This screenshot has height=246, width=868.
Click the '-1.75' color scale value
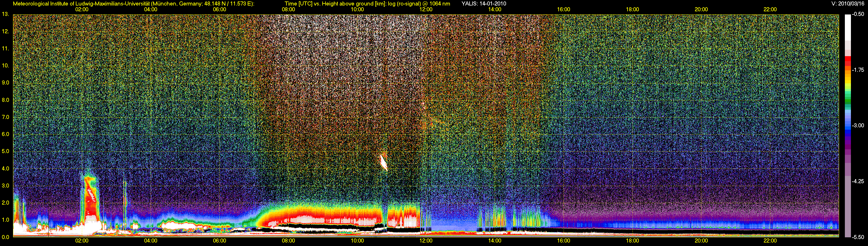[858, 70]
